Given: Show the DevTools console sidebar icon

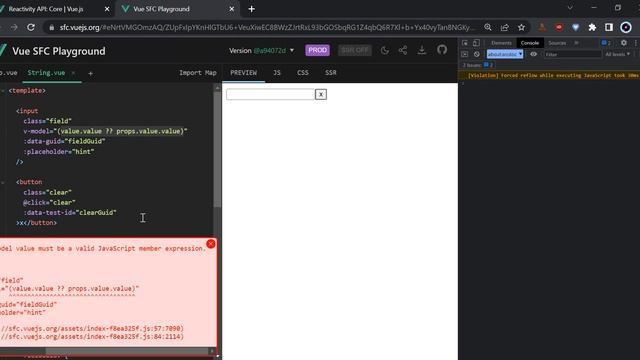Looking at the screenshot, I should (464, 54).
